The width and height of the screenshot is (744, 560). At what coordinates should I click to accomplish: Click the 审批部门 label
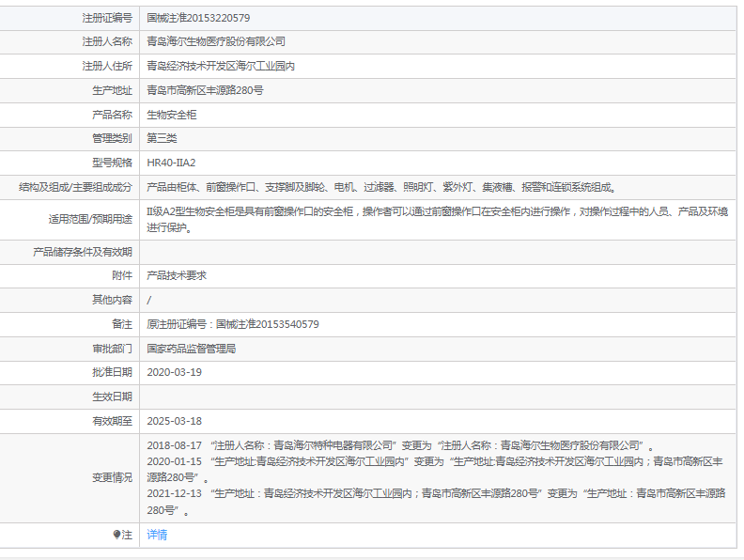pos(113,349)
